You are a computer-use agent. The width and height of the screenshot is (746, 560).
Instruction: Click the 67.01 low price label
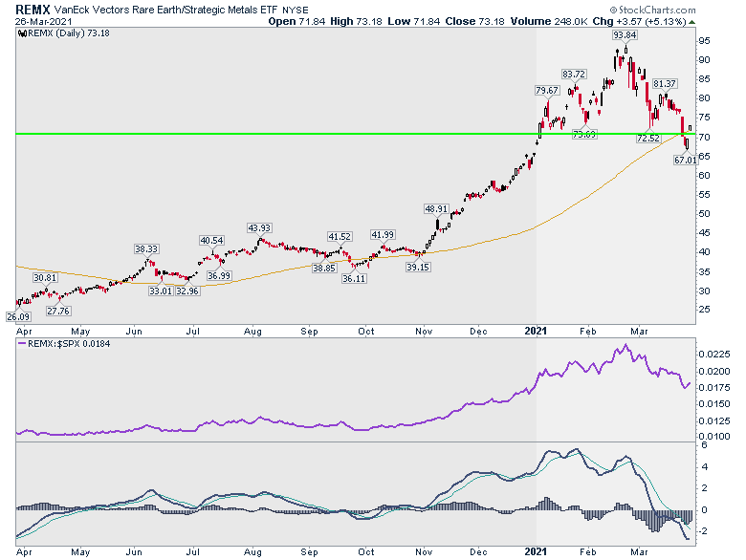pyautogui.click(x=685, y=161)
